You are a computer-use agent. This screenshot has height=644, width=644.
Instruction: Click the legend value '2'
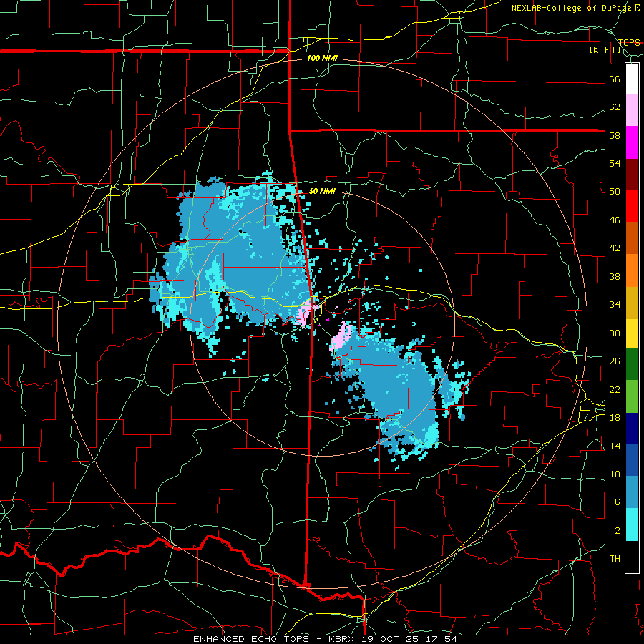618,530
